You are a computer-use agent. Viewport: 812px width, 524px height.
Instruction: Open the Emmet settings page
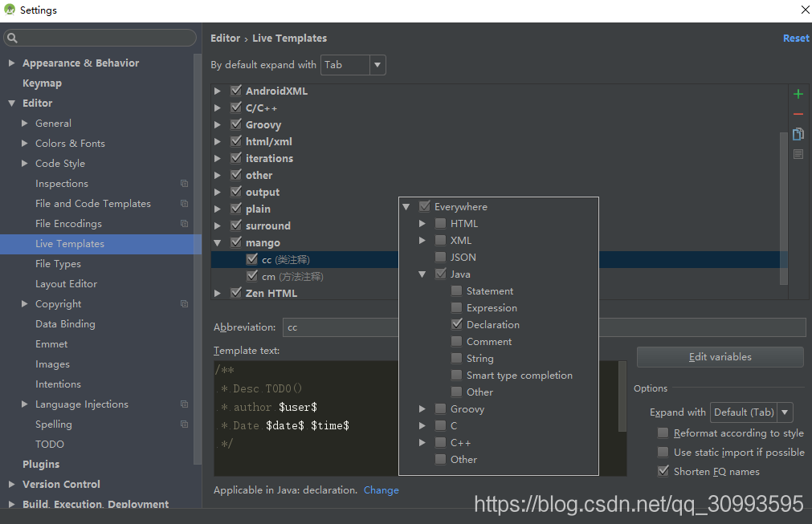pyautogui.click(x=51, y=344)
